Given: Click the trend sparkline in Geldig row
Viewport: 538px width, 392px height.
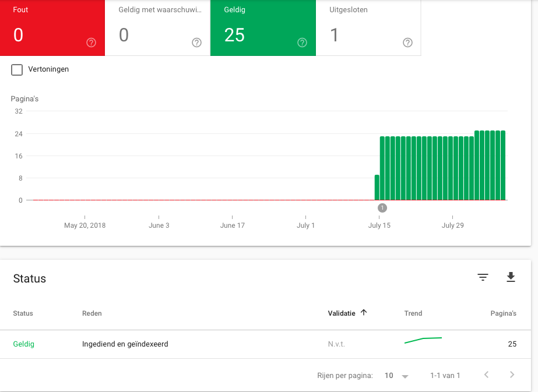Looking at the screenshot, I should click(423, 340).
